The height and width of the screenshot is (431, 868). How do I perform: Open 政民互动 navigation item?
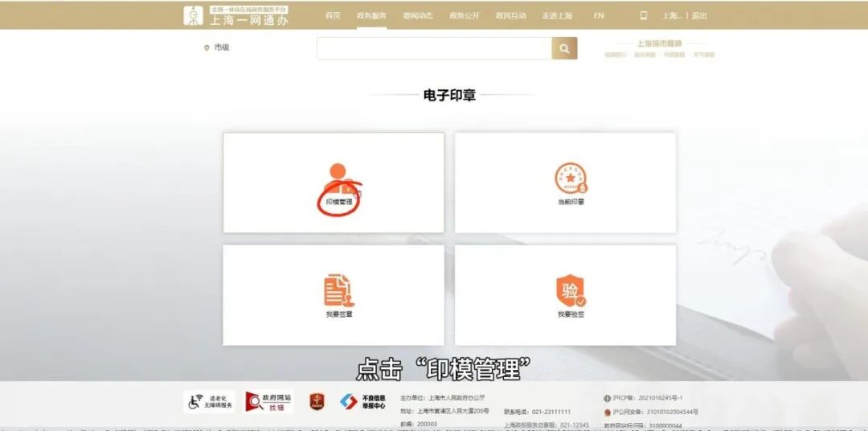(510, 15)
